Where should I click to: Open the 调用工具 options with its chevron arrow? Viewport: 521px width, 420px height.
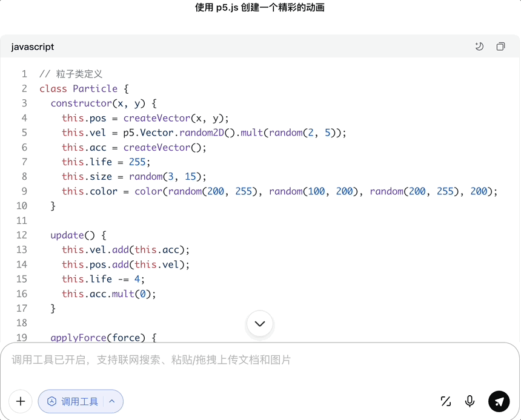[111, 401]
